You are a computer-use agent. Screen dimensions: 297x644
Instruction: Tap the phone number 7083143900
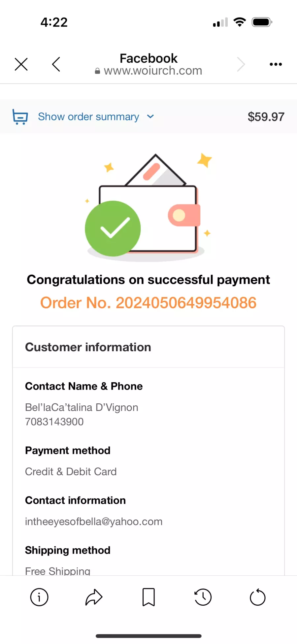click(x=54, y=422)
